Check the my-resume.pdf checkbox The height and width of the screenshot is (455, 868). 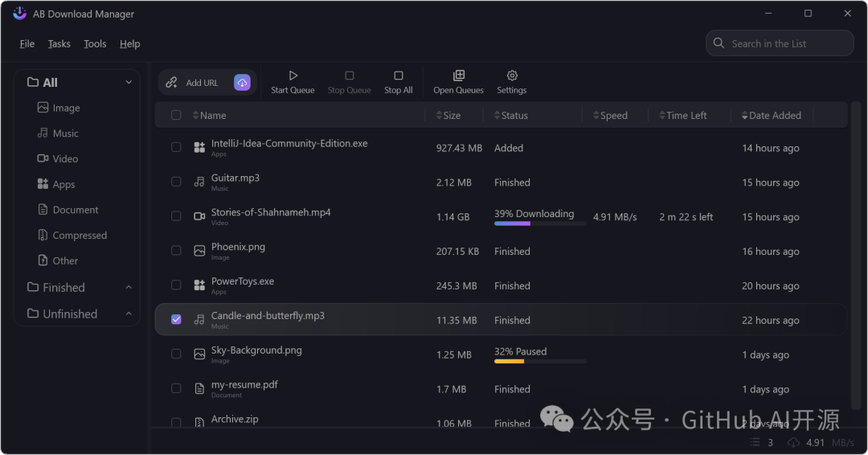[176, 388]
